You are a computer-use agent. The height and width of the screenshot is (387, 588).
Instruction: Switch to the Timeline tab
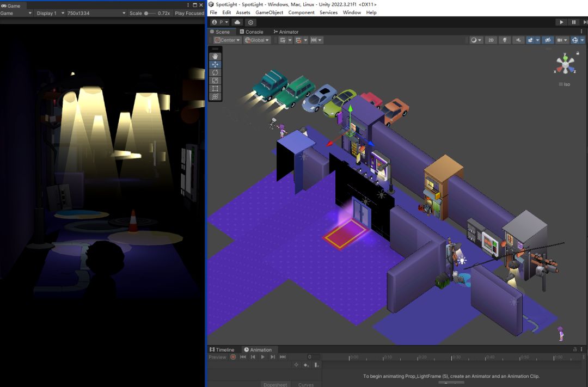click(222, 349)
